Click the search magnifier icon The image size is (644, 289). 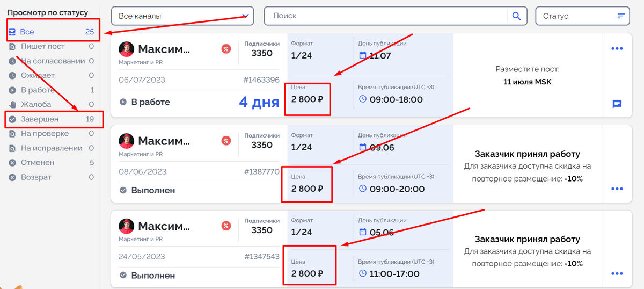coord(516,16)
